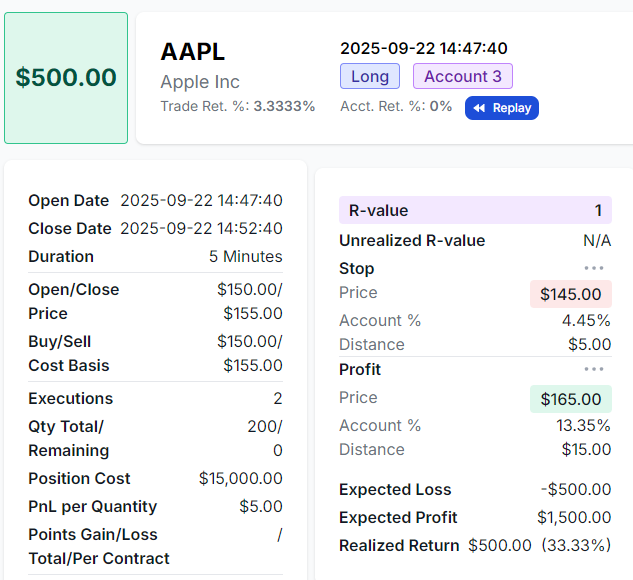
Task: Select the purple R-value row
Action: tap(475, 210)
